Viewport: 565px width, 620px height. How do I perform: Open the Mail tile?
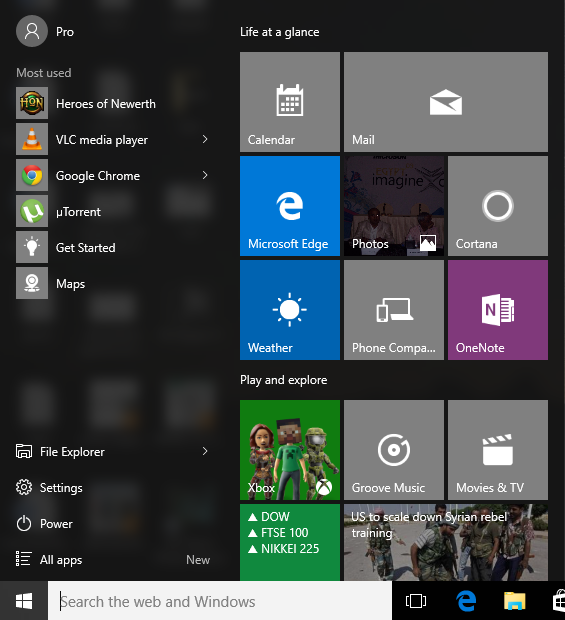[x=446, y=102]
